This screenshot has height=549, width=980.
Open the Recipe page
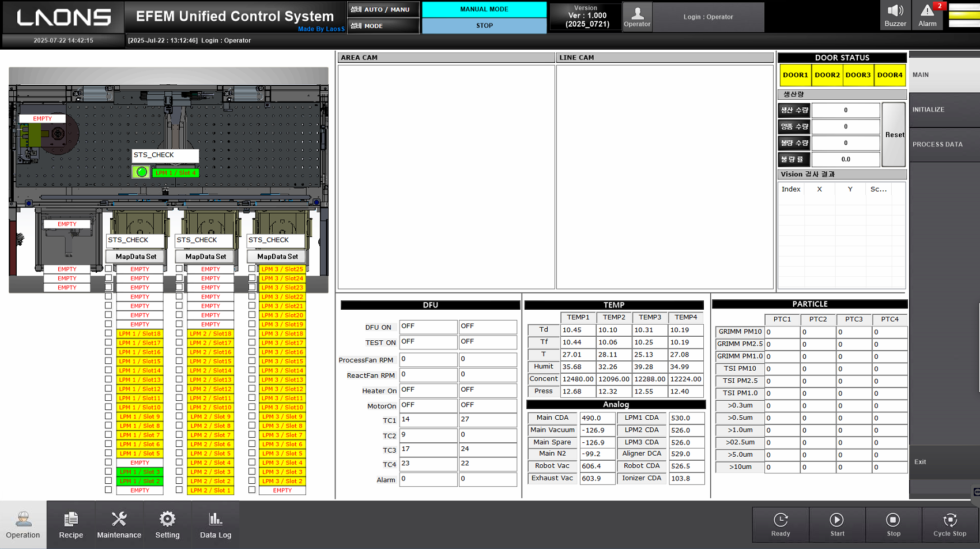(x=71, y=525)
